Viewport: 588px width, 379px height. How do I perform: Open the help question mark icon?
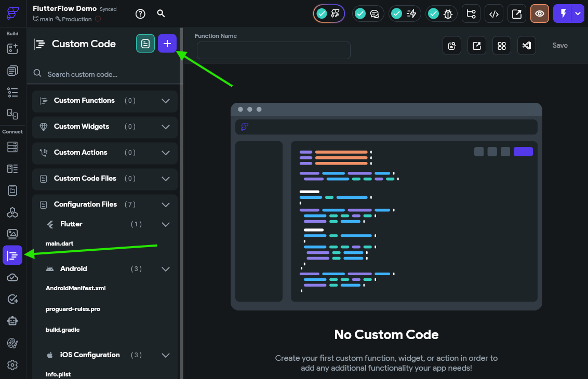tap(140, 14)
